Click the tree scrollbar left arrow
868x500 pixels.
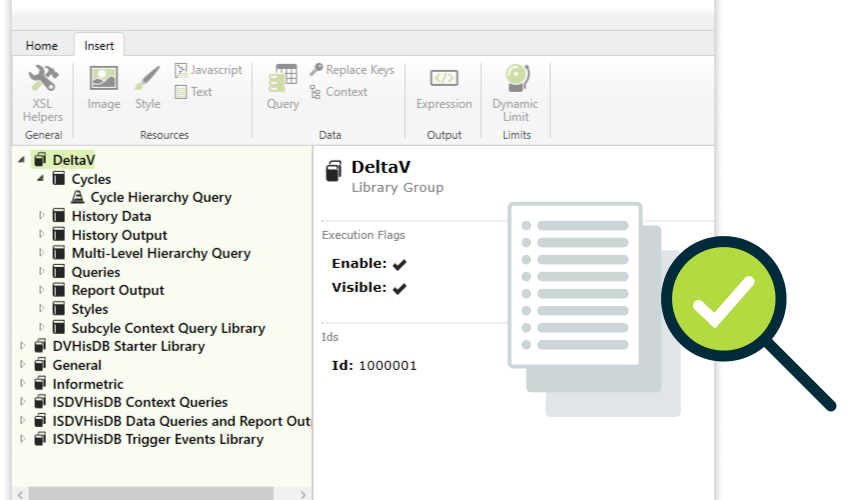pos(20,494)
